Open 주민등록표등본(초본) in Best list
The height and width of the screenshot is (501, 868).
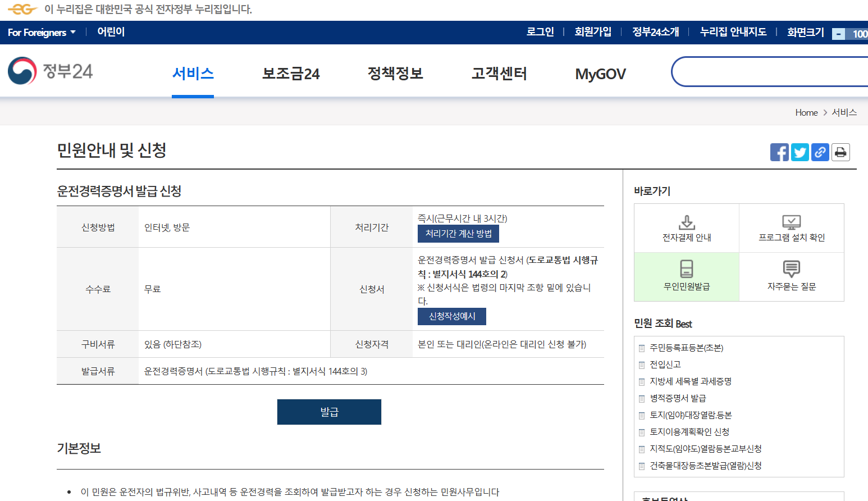click(686, 348)
